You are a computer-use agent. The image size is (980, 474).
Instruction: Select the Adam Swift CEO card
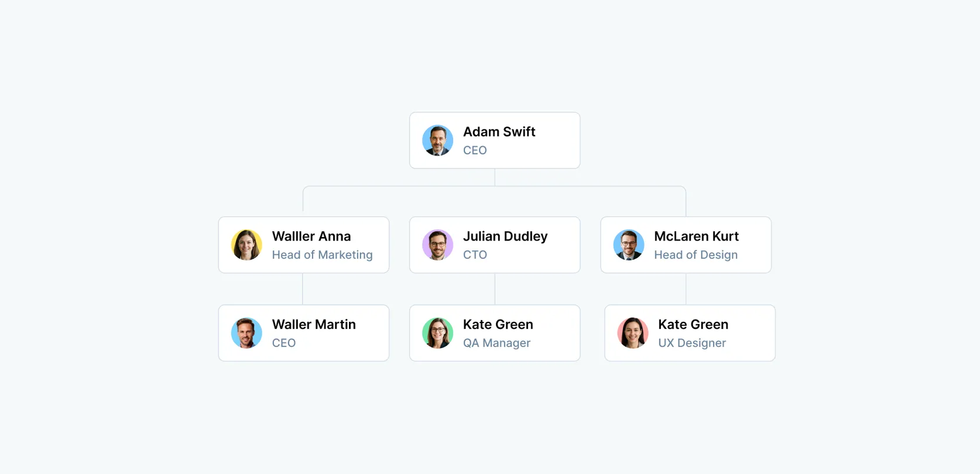495,140
